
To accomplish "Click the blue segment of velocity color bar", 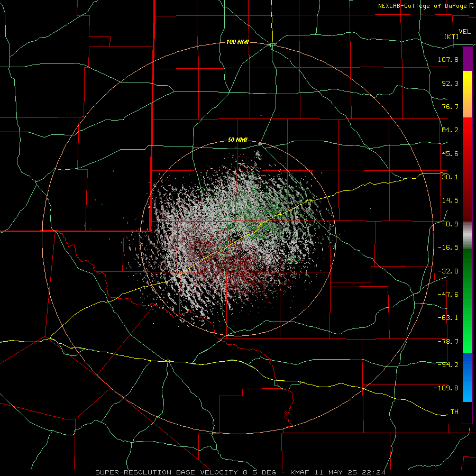I will (467, 377).
